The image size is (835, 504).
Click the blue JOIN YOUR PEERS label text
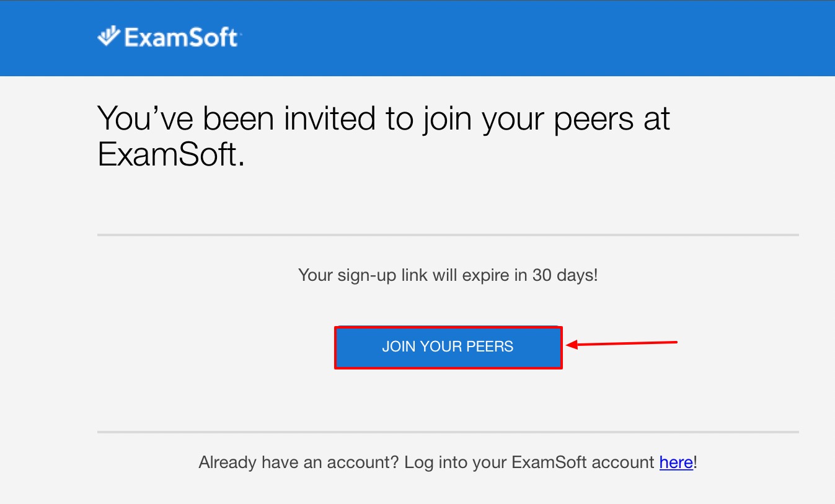[448, 347]
